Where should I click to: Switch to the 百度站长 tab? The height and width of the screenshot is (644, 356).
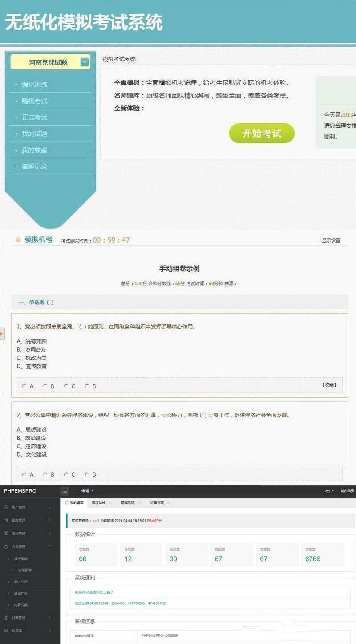(x=97, y=502)
